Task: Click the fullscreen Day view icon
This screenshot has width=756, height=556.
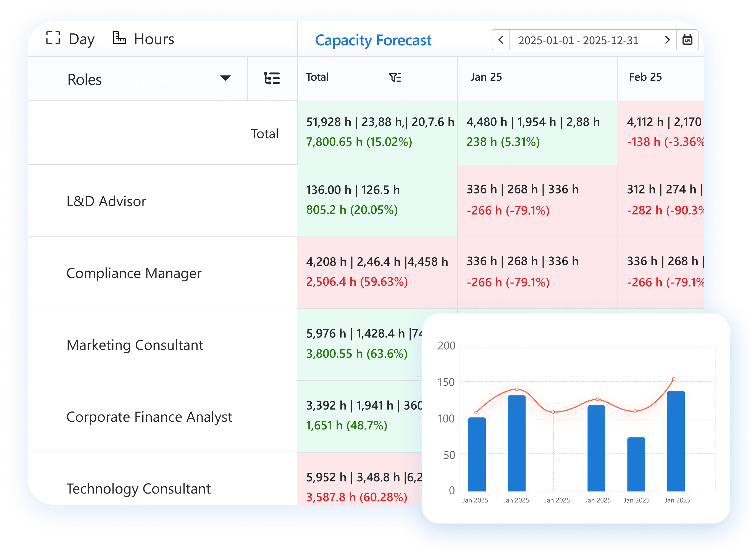Action: (x=53, y=38)
